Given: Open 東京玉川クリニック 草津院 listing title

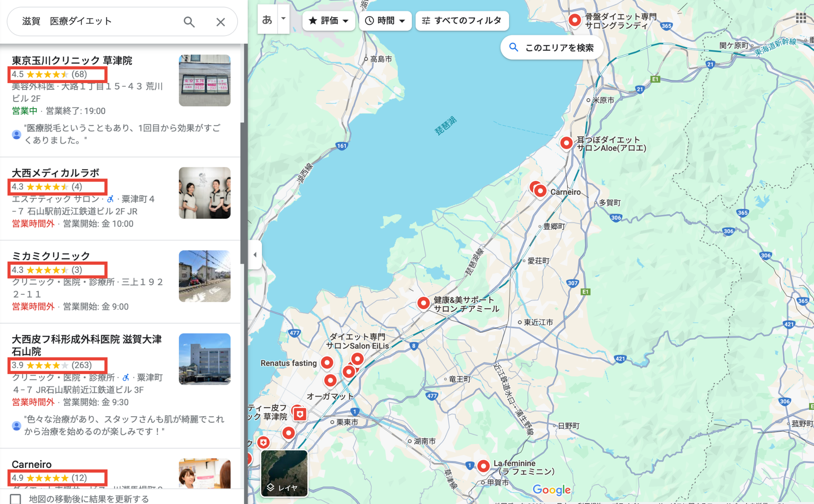Looking at the screenshot, I should (72, 60).
